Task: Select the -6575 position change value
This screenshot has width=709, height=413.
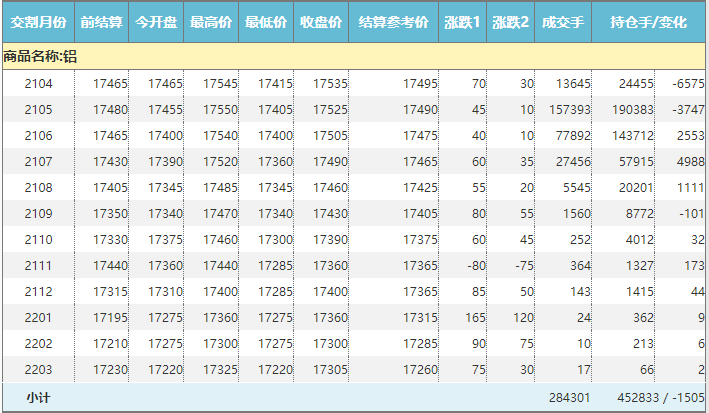Action: [689, 84]
